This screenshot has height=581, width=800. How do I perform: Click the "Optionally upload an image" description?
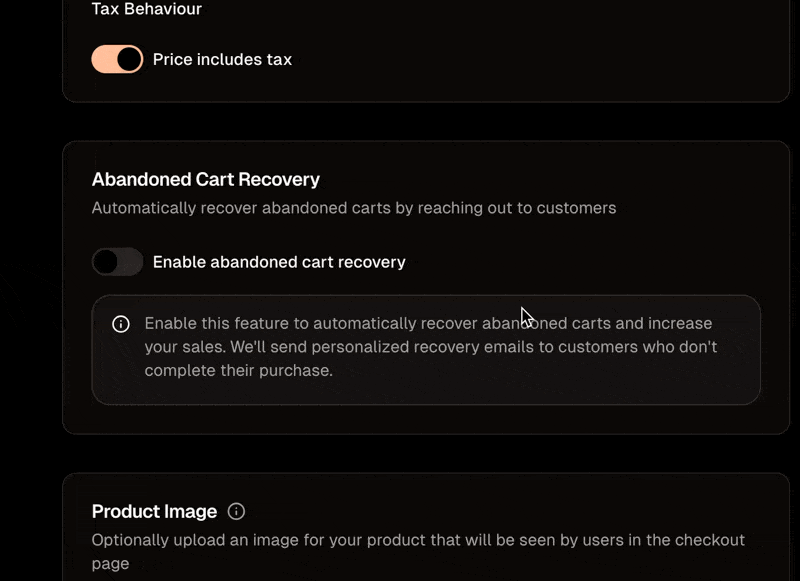click(x=418, y=540)
